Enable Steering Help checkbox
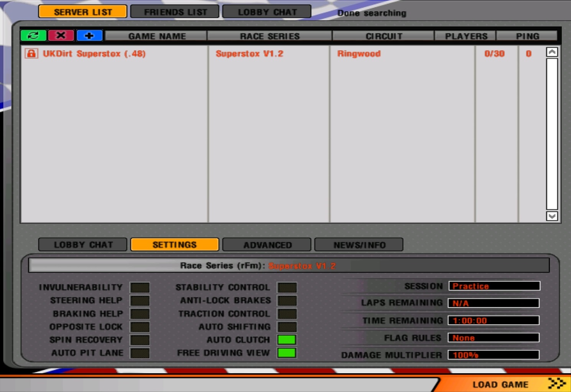 [x=140, y=300]
